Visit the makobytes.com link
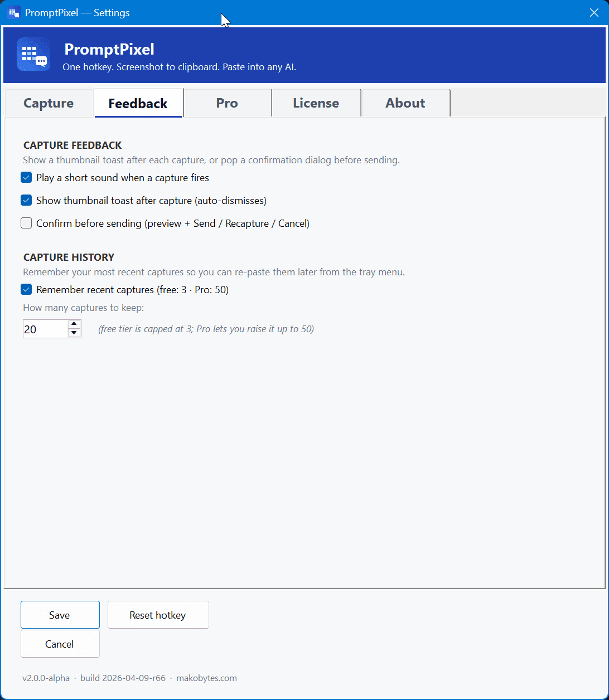Screen dimensions: 609x700 pyautogui.click(x=206, y=678)
